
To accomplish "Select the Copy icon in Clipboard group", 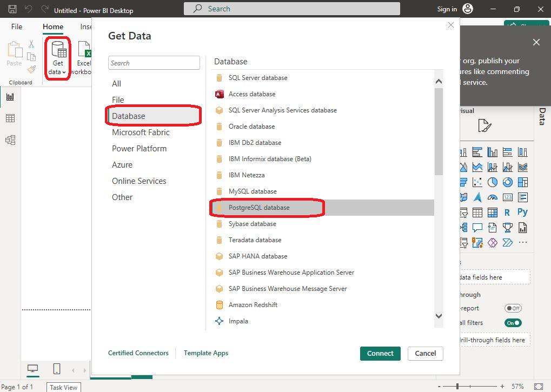I will [31, 57].
